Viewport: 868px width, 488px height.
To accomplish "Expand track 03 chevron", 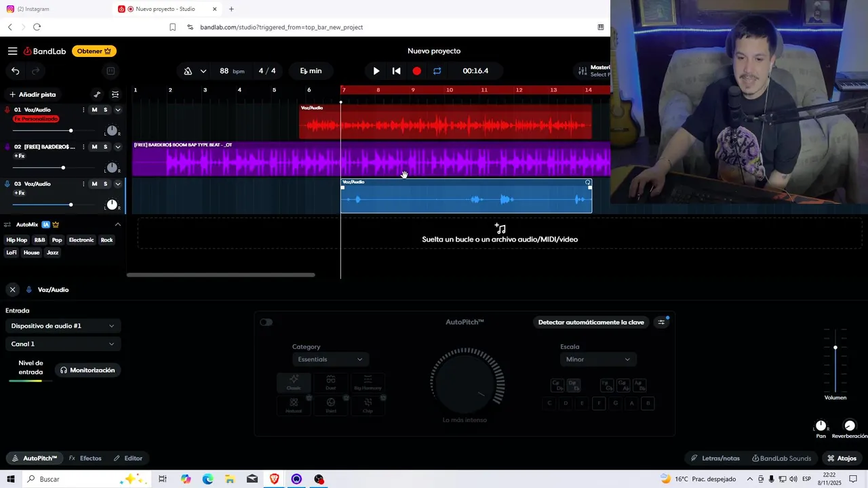I will coord(117,184).
